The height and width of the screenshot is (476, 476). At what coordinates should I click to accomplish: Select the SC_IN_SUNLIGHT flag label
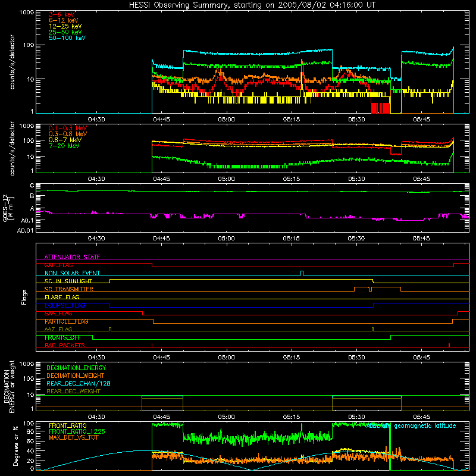point(68,281)
